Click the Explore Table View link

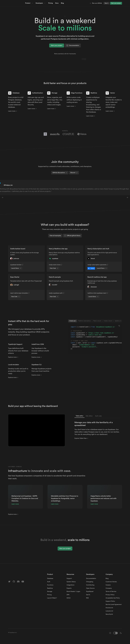81,438
